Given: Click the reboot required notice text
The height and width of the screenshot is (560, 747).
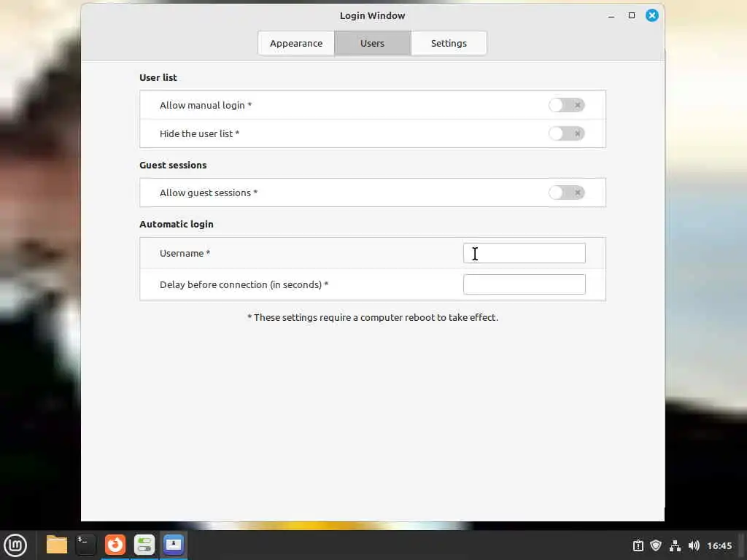Looking at the screenshot, I should pos(373,318).
